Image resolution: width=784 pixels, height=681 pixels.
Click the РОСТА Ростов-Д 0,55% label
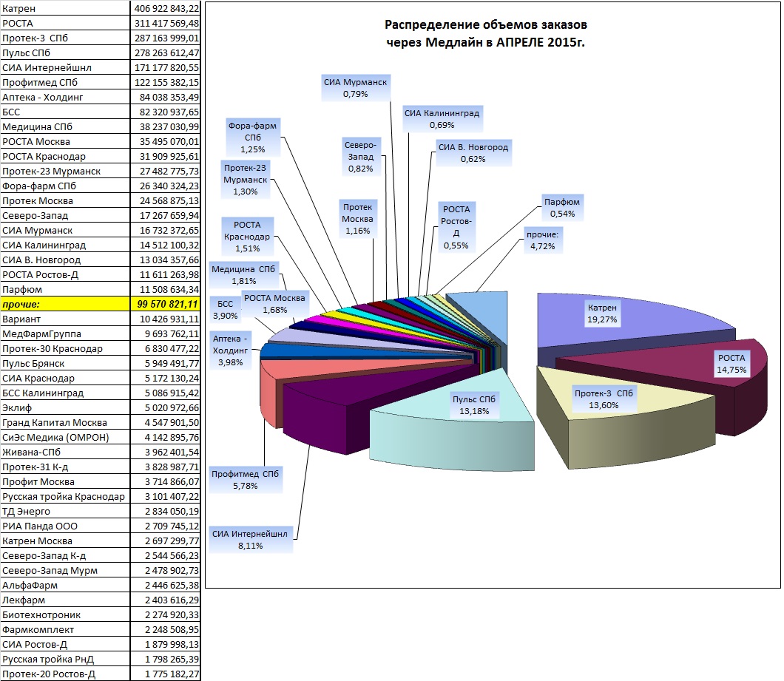pyautogui.click(x=456, y=227)
